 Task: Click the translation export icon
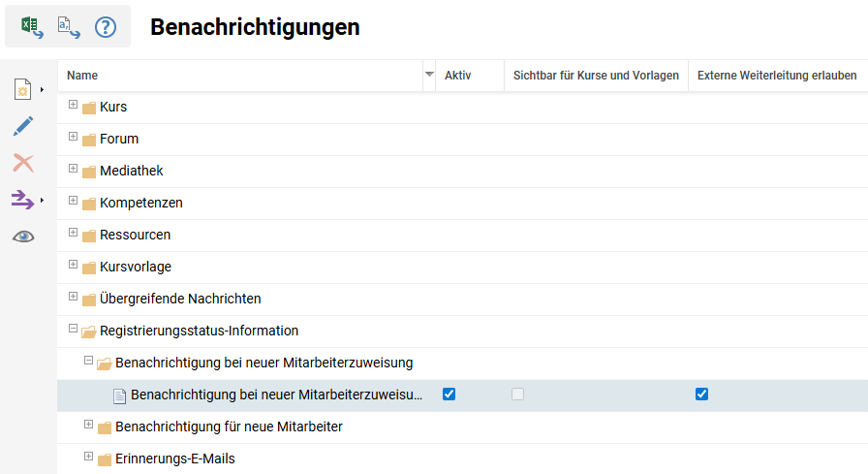pyautogui.click(x=69, y=26)
